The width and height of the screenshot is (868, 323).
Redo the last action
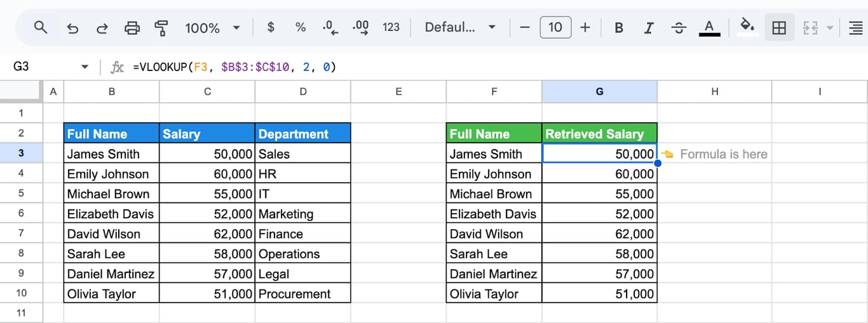point(102,28)
